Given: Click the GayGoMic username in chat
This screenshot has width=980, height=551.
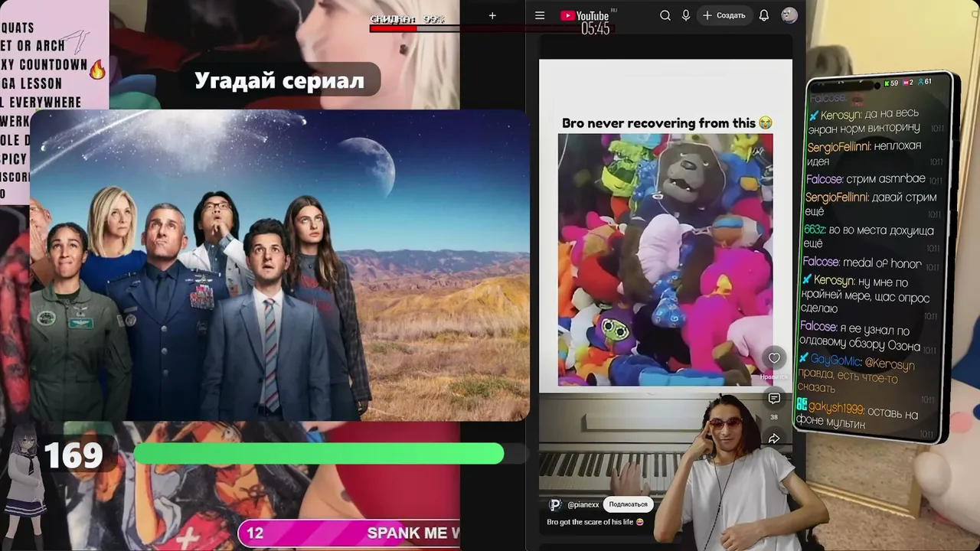Looking at the screenshot, I should pyautogui.click(x=835, y=361).
